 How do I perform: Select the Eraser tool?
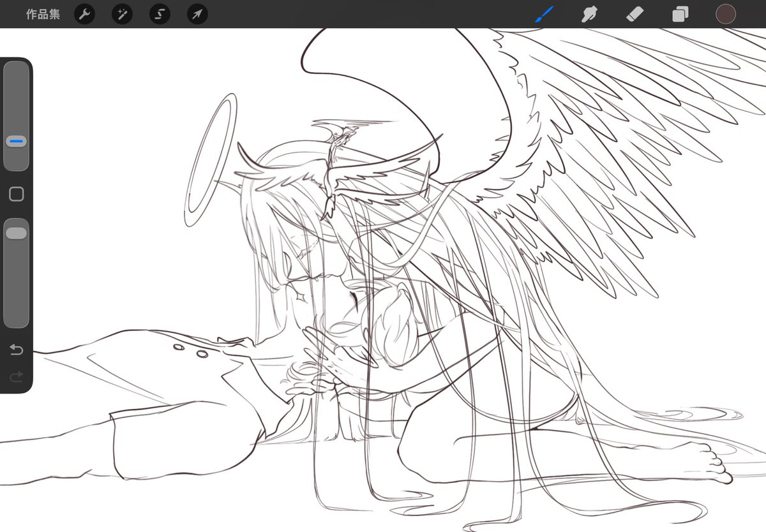(635, 14)
